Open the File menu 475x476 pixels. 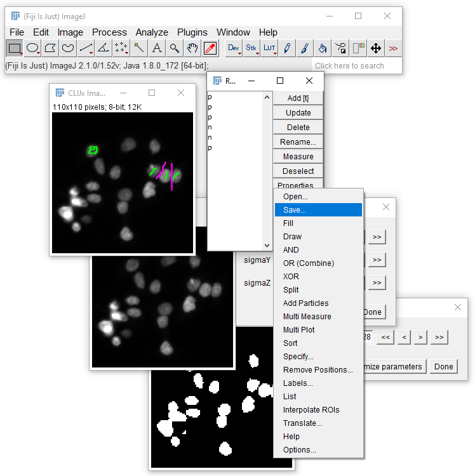pos(17,32)
